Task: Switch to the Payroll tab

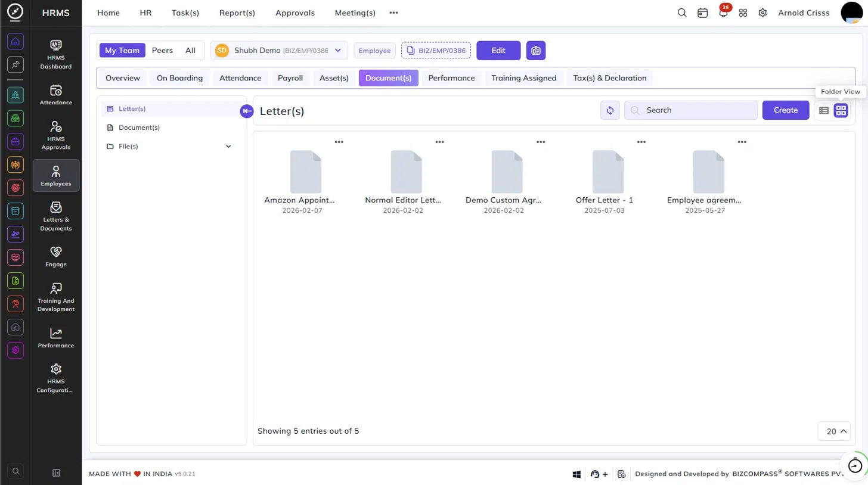Action: pyautogui.click(x=290, y=78)
